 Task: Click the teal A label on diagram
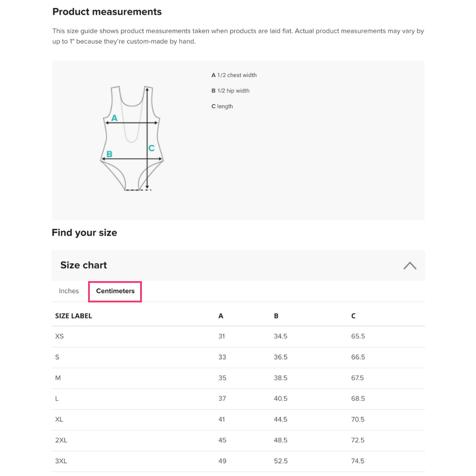coord(114,118)
